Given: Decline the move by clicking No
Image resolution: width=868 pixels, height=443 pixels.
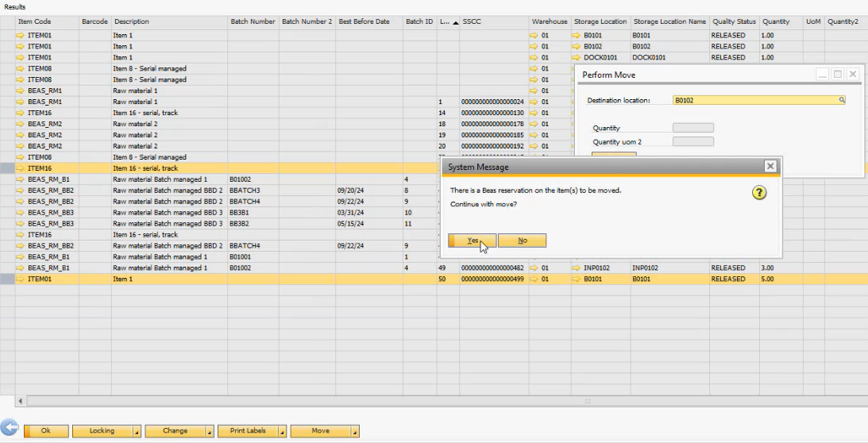Looking at the screenshot, I should point(522,241).
